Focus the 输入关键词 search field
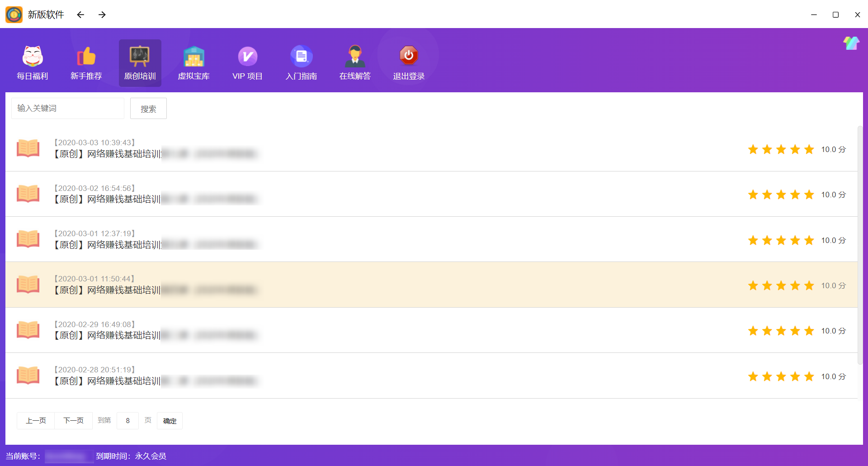Viewport: 868px width, 466px height. point(68,109)
